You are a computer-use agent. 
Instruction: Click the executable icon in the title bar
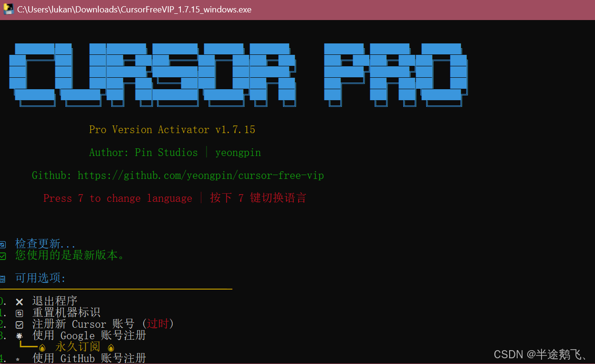[8, 9]
